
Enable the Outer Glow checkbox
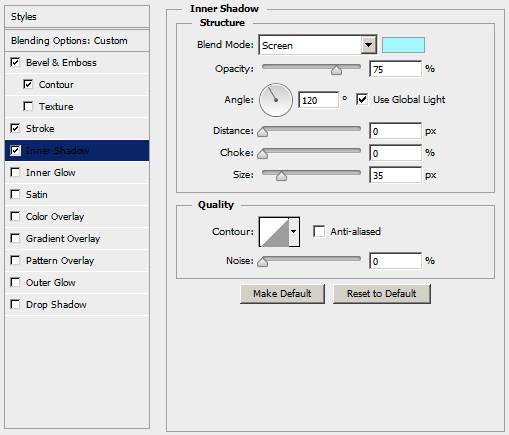click(15, 282)
